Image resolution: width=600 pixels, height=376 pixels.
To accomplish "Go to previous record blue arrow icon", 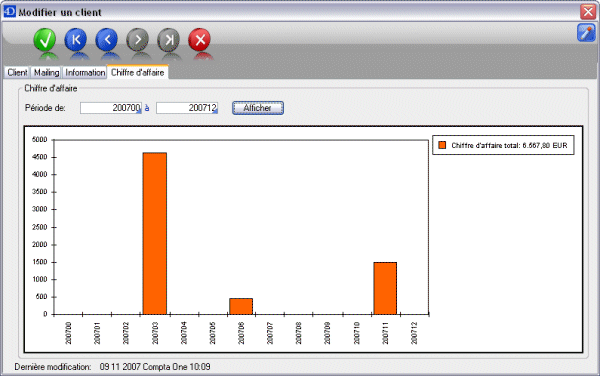I will pyautogui.click(x=106, y=40).
